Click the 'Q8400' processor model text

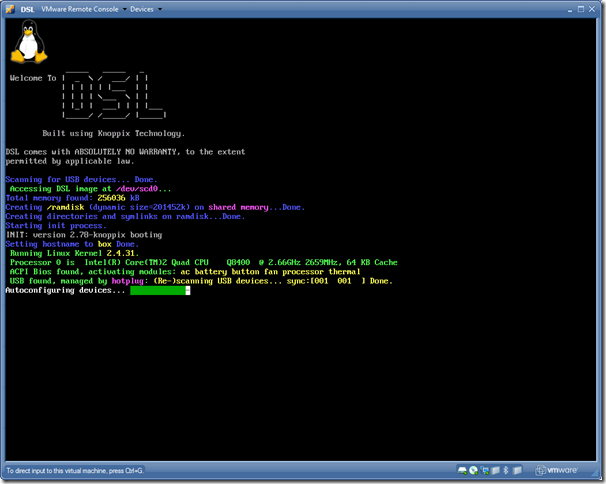coord(238,262)
